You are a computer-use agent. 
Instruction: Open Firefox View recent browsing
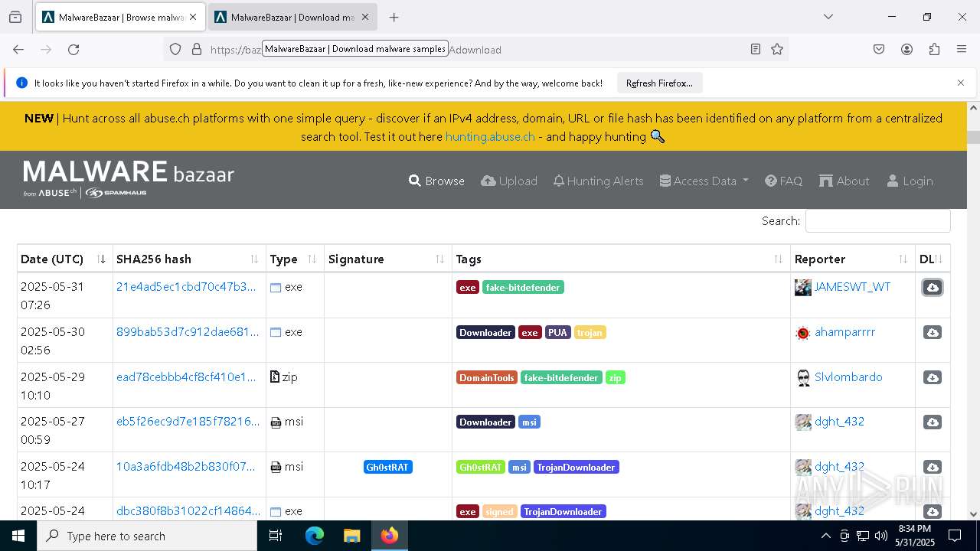pyautogui.click(x=15, y=17)
